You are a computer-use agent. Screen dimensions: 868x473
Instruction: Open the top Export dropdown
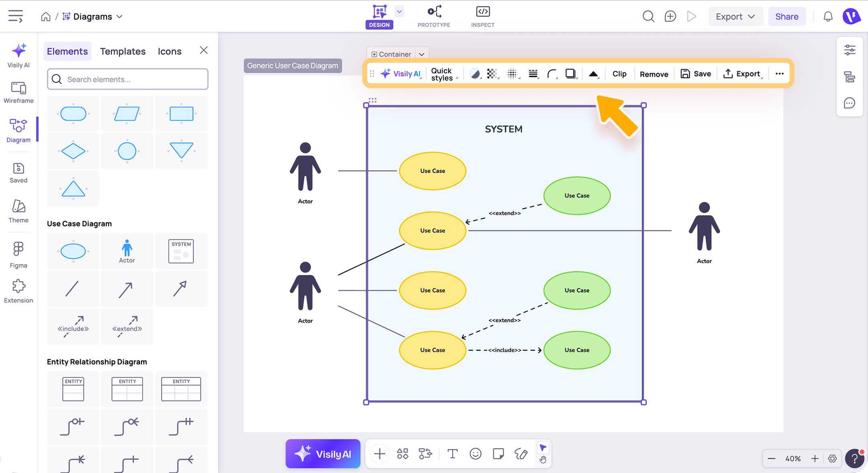tap(735, 16)
